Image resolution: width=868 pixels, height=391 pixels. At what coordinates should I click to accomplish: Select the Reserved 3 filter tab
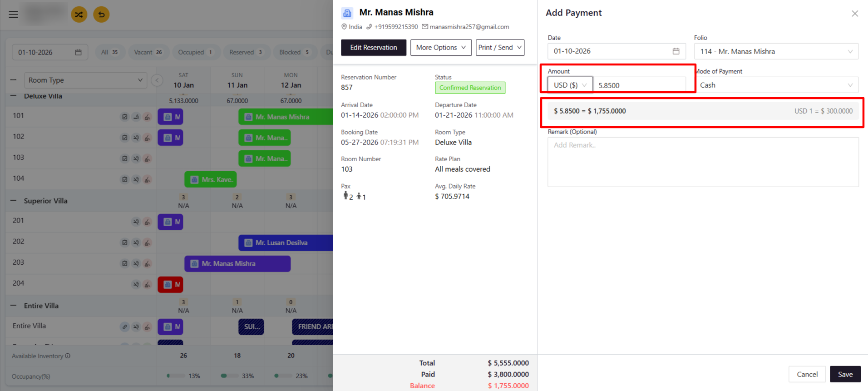246,52
